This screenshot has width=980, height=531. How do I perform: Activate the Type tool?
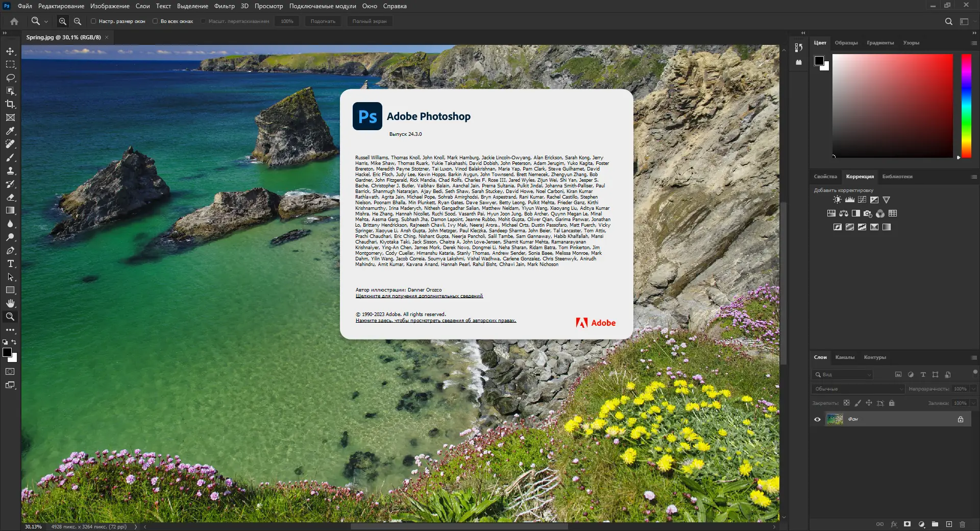point(10,264)
